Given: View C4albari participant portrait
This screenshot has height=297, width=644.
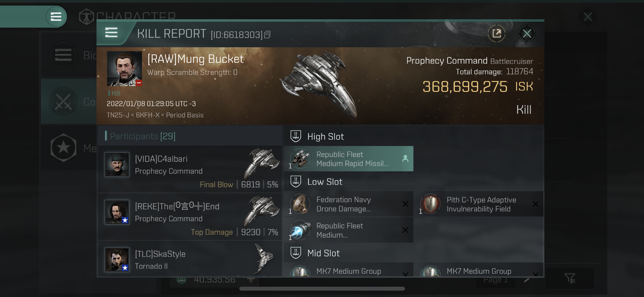Looking at the screenshot, I should [x=117, y=164].
